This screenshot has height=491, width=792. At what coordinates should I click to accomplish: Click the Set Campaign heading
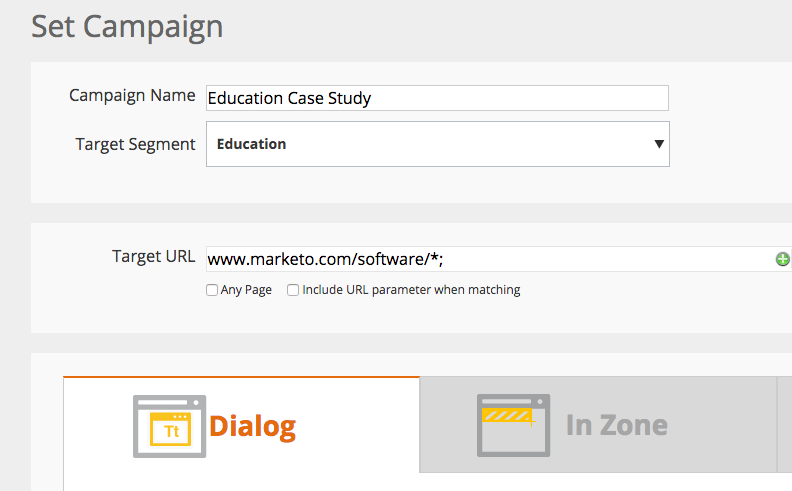point(127,27)
